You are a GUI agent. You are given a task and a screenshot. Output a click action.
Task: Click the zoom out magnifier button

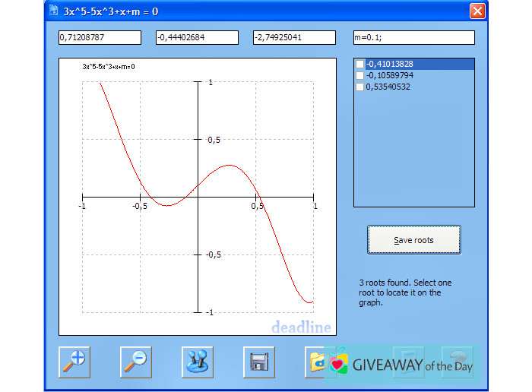pyautogui.click(x=136, y=362)
